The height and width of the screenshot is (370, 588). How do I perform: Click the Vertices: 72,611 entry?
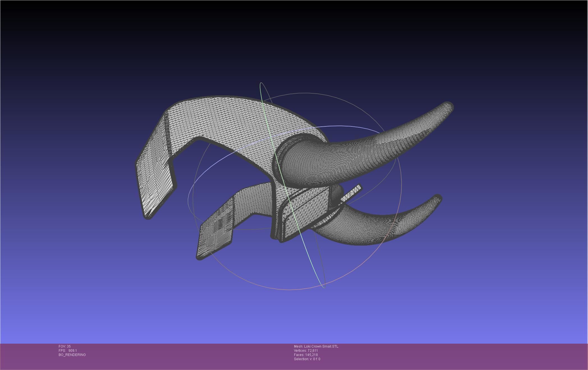(x=306, y=351)
